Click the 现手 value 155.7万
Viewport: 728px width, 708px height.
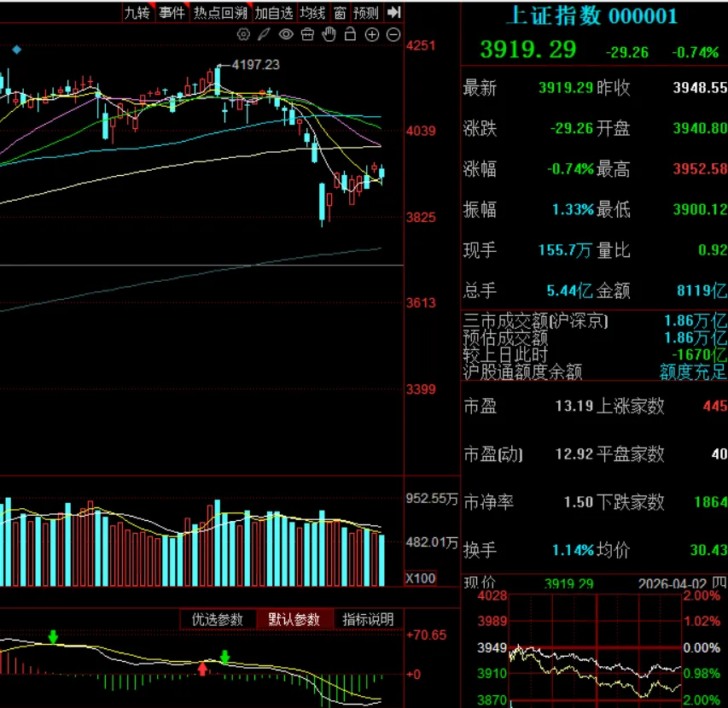[565, 250]
